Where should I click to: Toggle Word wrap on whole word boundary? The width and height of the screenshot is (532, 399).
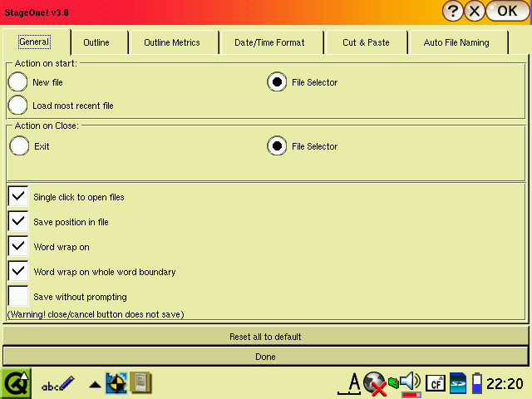tap(18, 271)
